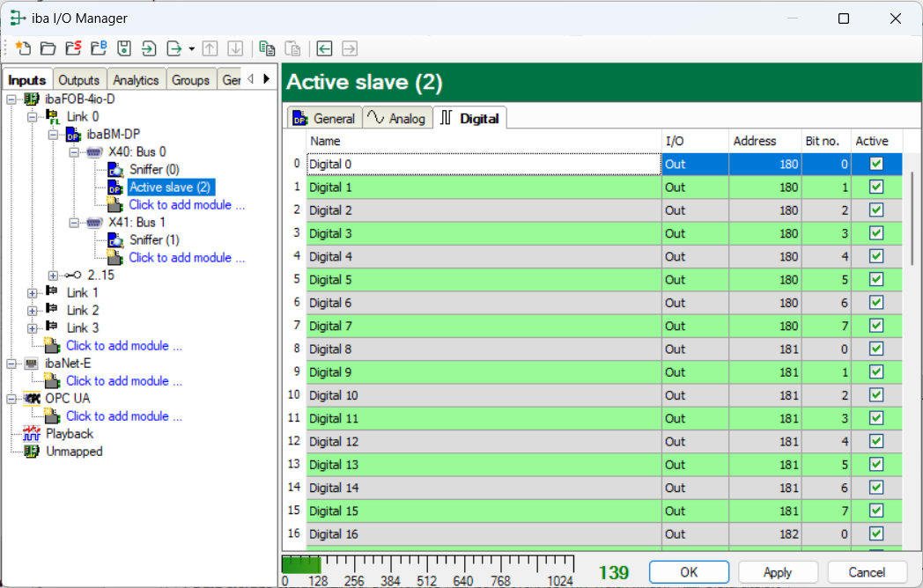Viewport: 923px width, 588px height.
Task: Click the Sniffer (0) module icon
Action: pos(115,169)
